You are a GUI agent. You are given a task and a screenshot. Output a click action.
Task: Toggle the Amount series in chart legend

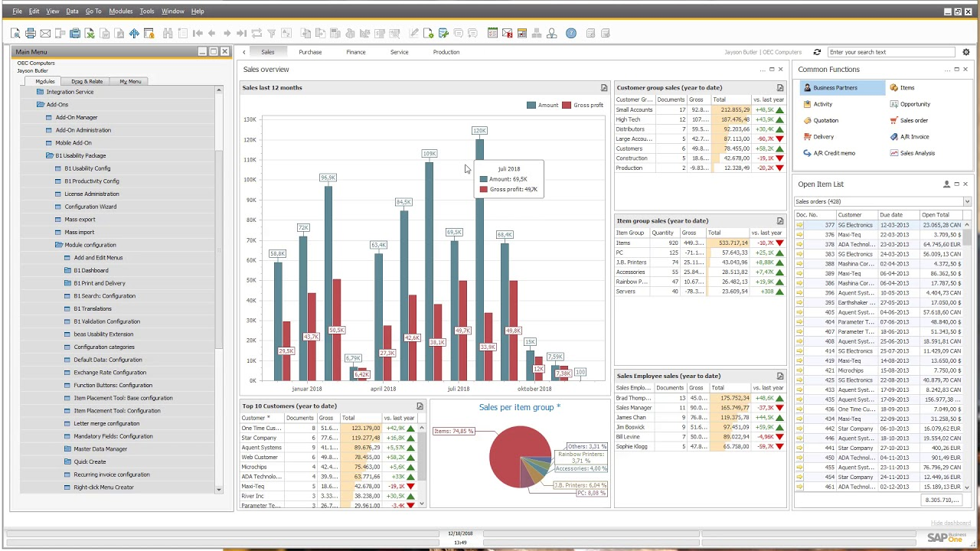(543, 105)
